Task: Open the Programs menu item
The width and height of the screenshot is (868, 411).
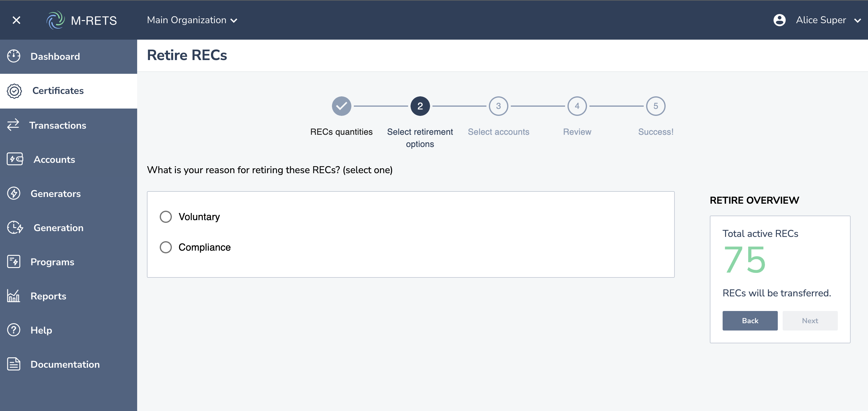Action: coord(52,262)
